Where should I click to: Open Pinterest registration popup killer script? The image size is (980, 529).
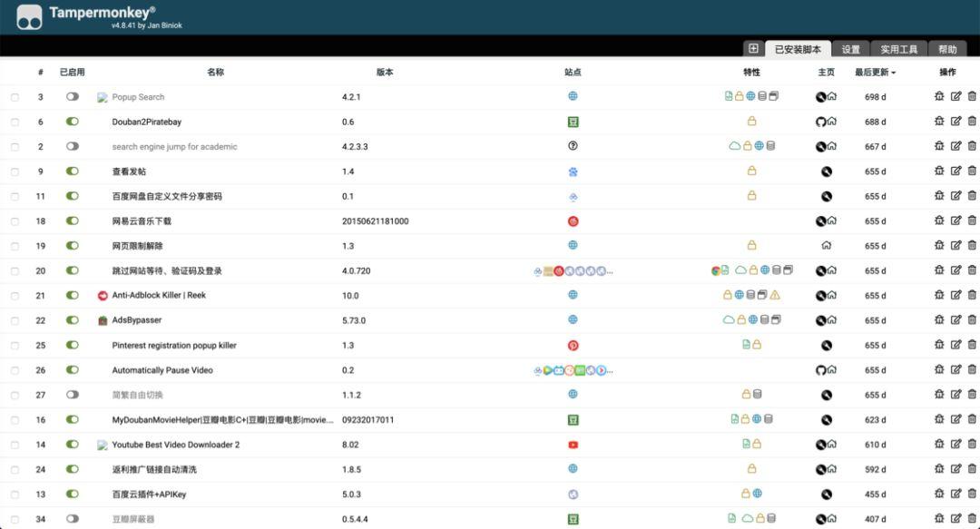tap(174, 345)
